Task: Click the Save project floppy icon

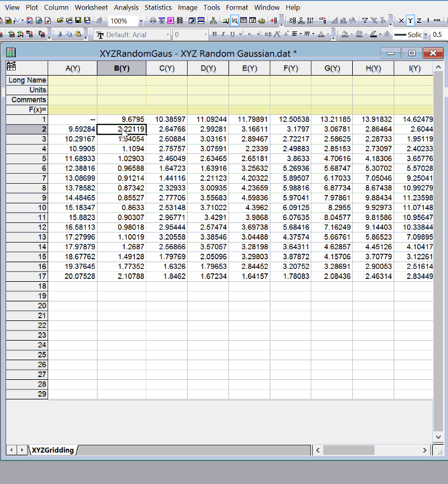Action: [x=78, y=21]
